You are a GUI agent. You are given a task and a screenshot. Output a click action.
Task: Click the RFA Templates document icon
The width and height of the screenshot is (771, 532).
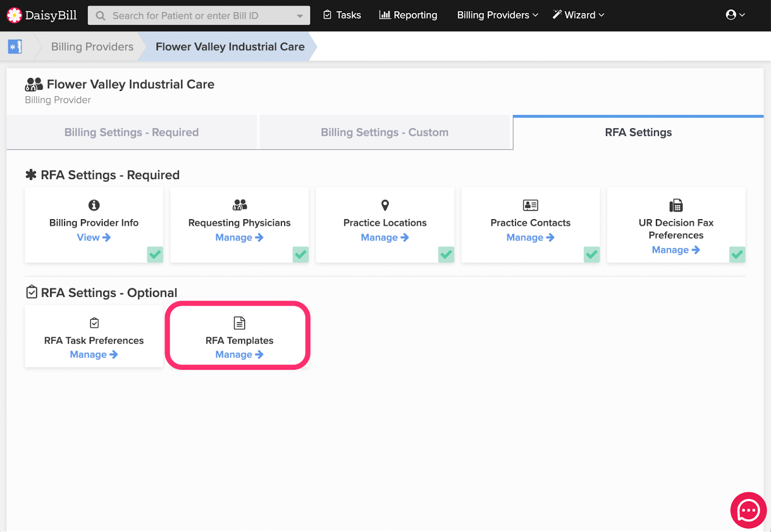coord(239,323)
